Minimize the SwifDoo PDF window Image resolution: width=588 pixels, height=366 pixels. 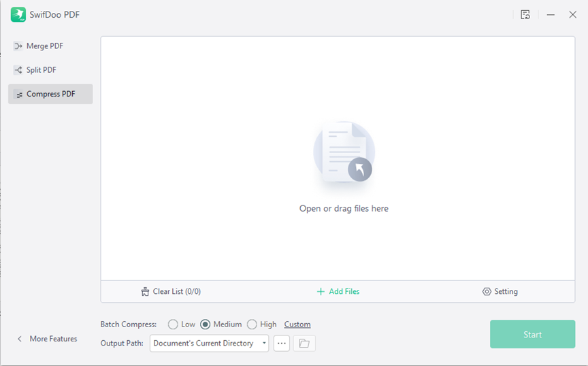point(551,14)
